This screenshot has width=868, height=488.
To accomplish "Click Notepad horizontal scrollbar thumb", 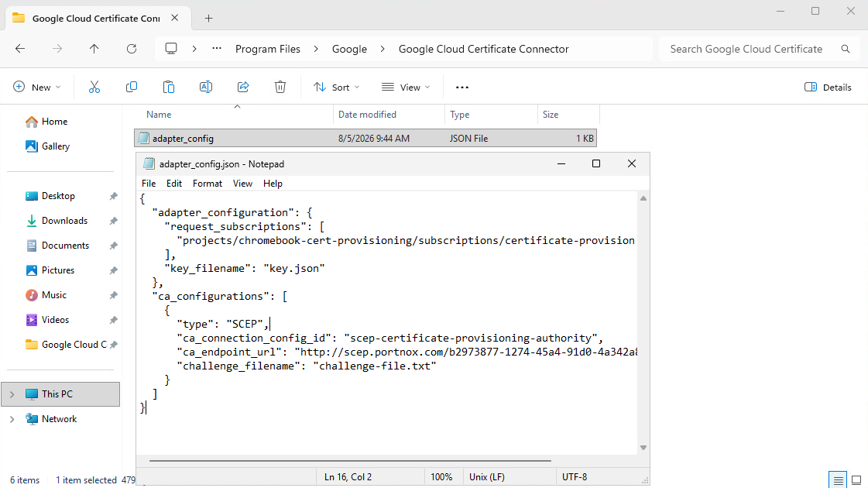I will pyautogui.click(x=350, y=460).
